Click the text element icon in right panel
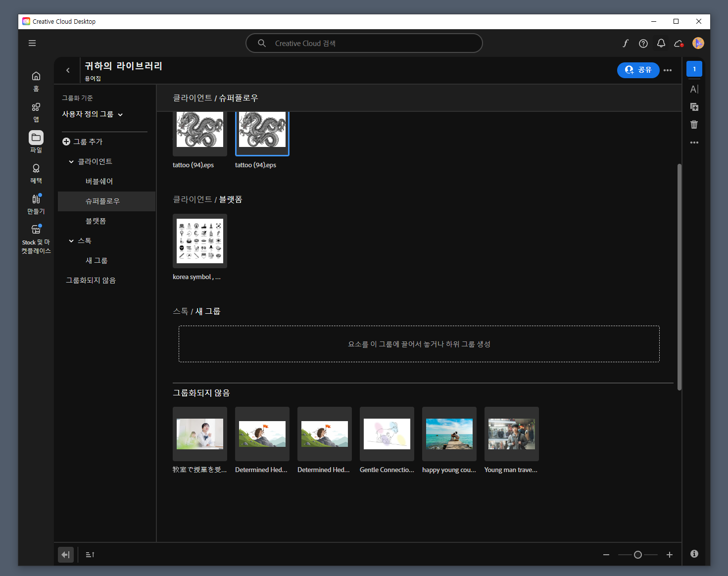728x576 pixels. (x=694, y=89)
